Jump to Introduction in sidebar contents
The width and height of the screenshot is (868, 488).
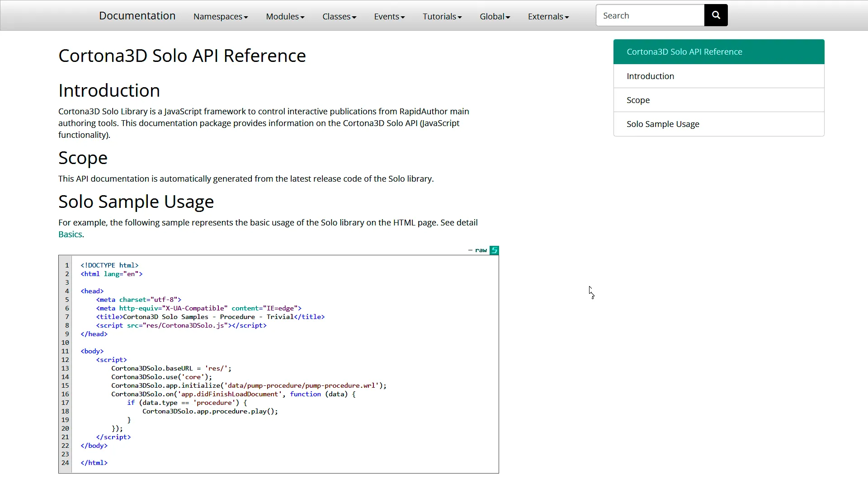point(650,76)
